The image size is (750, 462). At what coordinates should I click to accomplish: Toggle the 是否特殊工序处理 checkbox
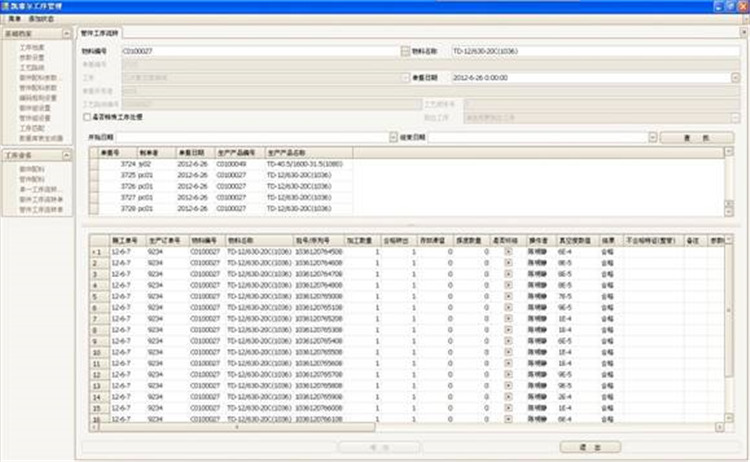click(x=85, y=116)
